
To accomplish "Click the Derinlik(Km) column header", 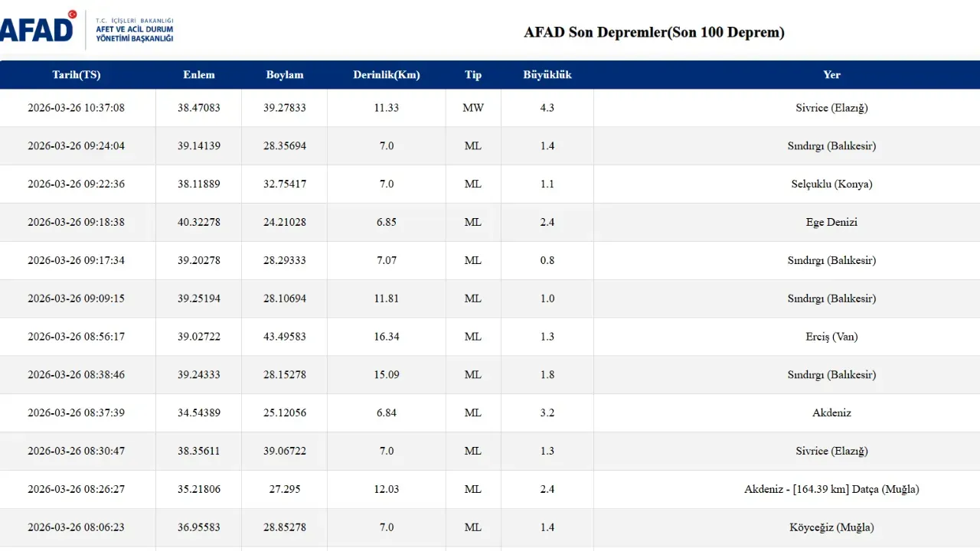I will [387, 75].
